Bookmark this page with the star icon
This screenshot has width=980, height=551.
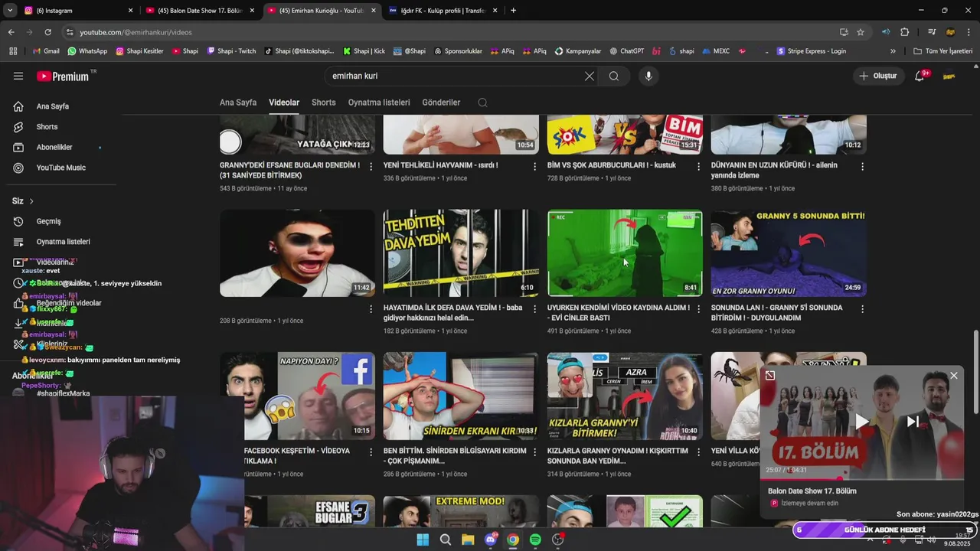click(861, 32)
